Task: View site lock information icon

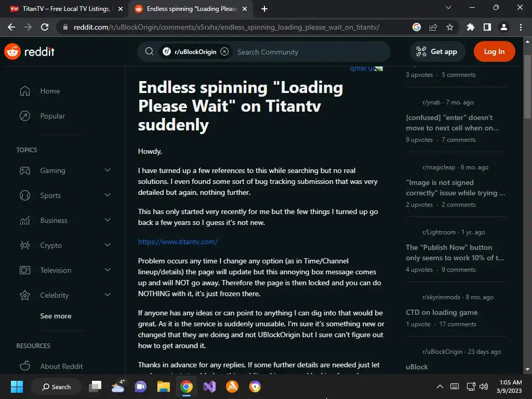Action: click(x=65, y=27)
